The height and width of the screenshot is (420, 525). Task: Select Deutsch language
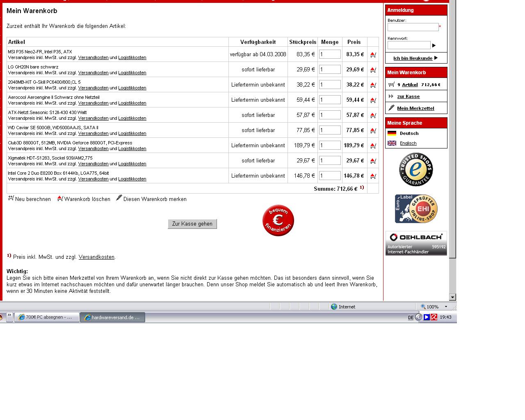pos(409,133)
